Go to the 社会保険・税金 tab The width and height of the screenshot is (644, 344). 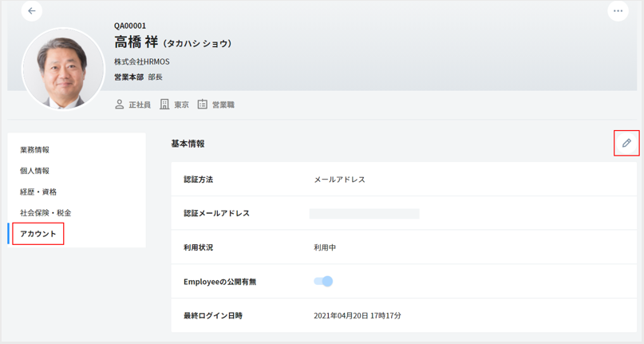pos(45,213)
